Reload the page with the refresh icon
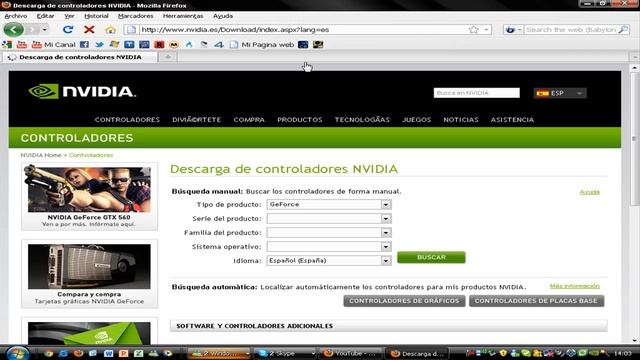Viewport: 640px width, 360px height. coord(68,29)
